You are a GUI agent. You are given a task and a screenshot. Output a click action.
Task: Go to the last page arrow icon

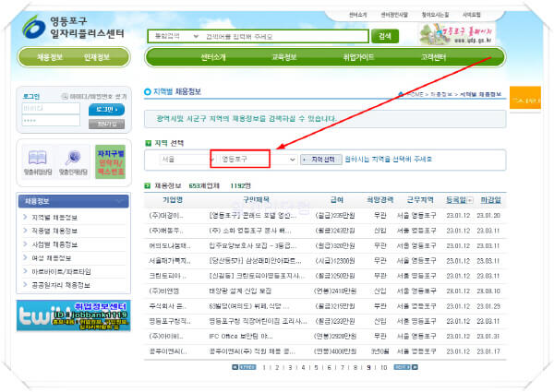(415, 367)
